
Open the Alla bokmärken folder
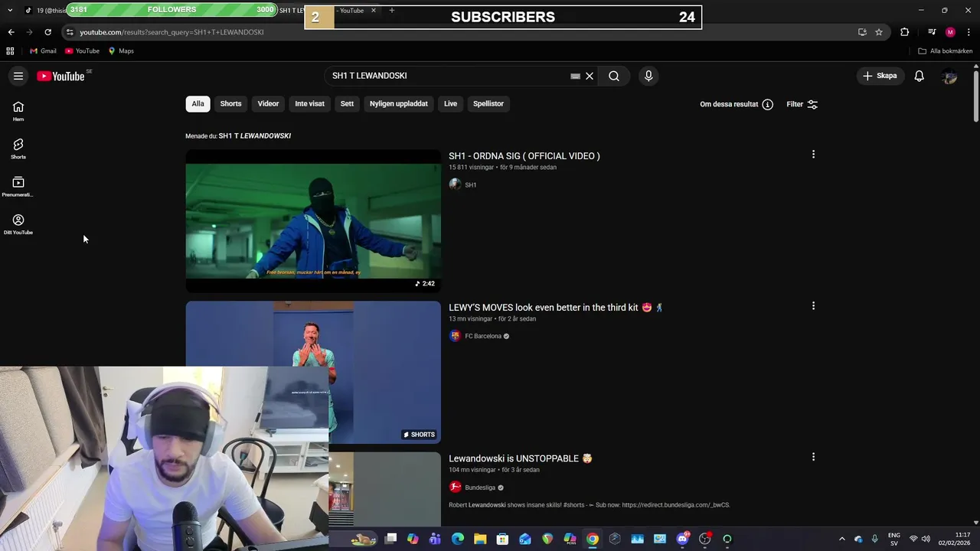click(x=946, y=51)
